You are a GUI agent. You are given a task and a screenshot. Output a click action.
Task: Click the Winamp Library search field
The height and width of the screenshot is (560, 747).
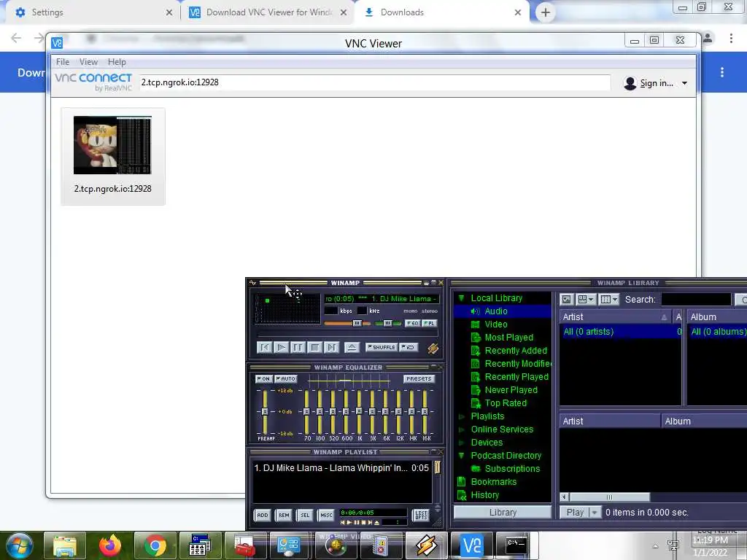pyautogui.click(x=696, y=300)
